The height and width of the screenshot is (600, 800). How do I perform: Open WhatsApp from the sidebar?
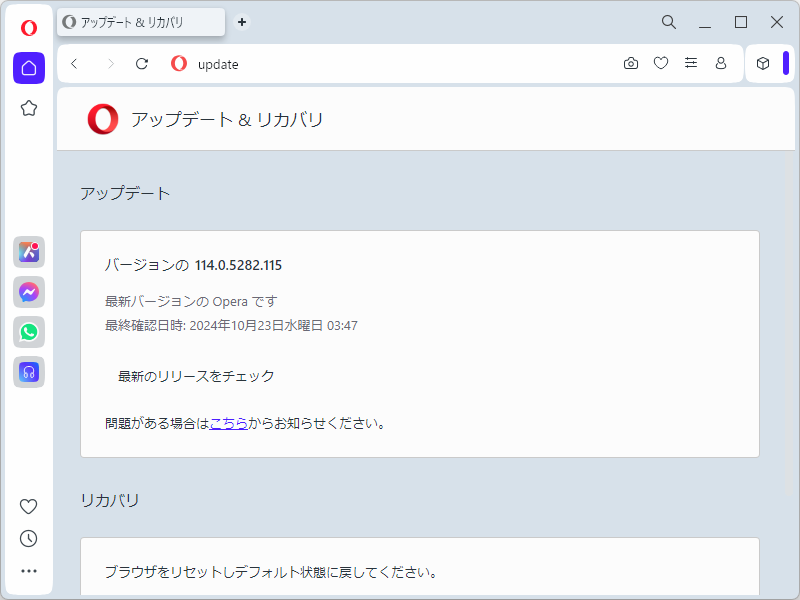(x=28, y=332)
